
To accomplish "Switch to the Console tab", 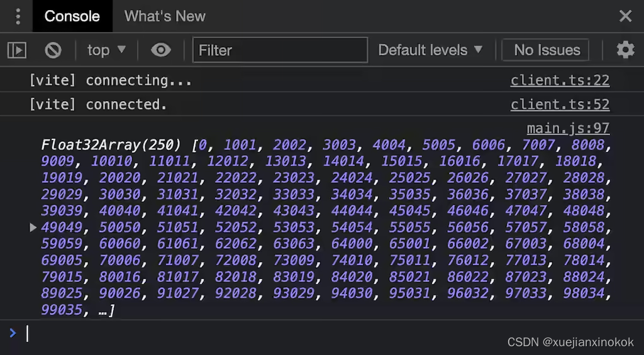I will click(72, 16).
